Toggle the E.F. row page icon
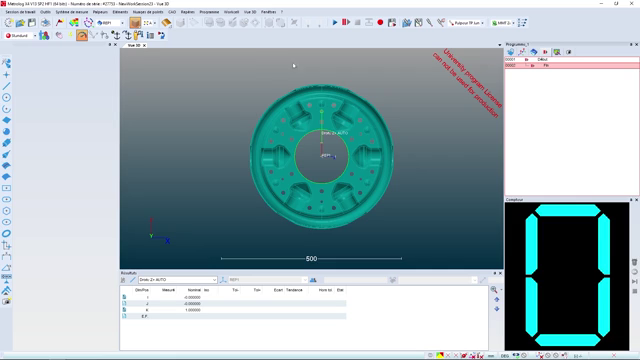 pos(124,316)
